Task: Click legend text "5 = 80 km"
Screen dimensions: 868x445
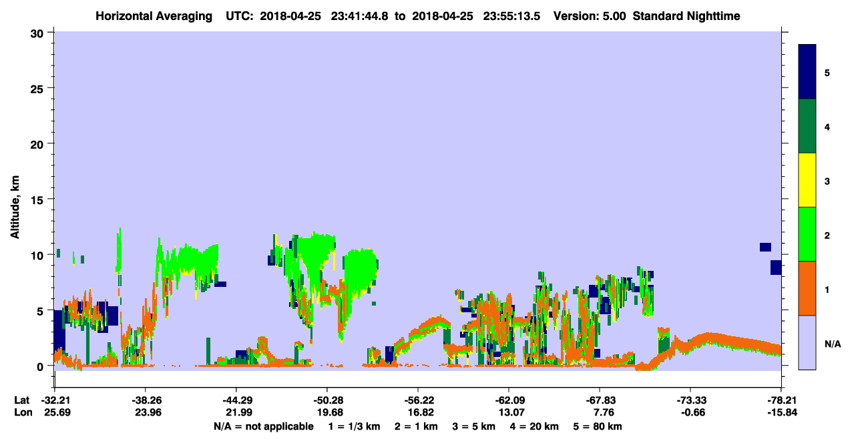Action: 598,426
